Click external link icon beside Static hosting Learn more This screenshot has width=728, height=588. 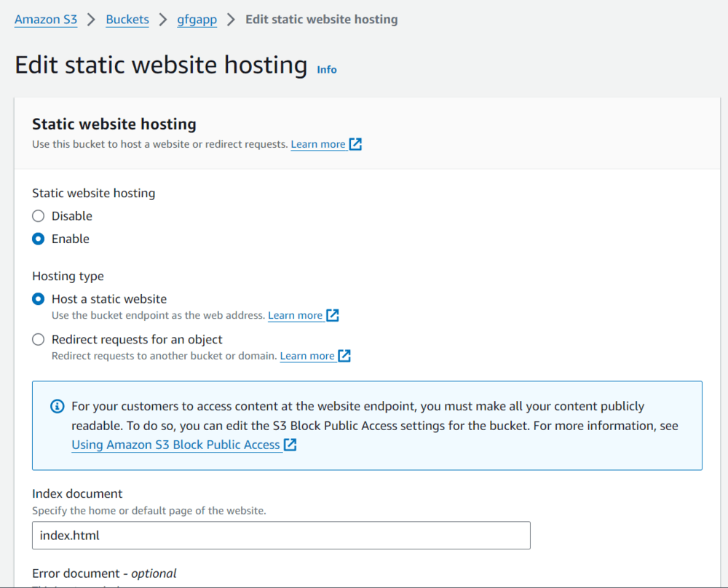click(x=355, y=144)
